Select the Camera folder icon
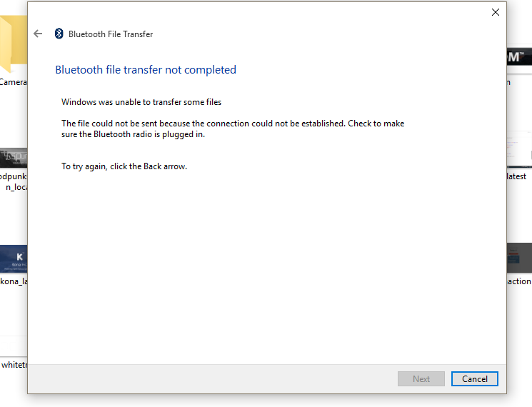Screen dimensions: 532x407 pos(14,44)
